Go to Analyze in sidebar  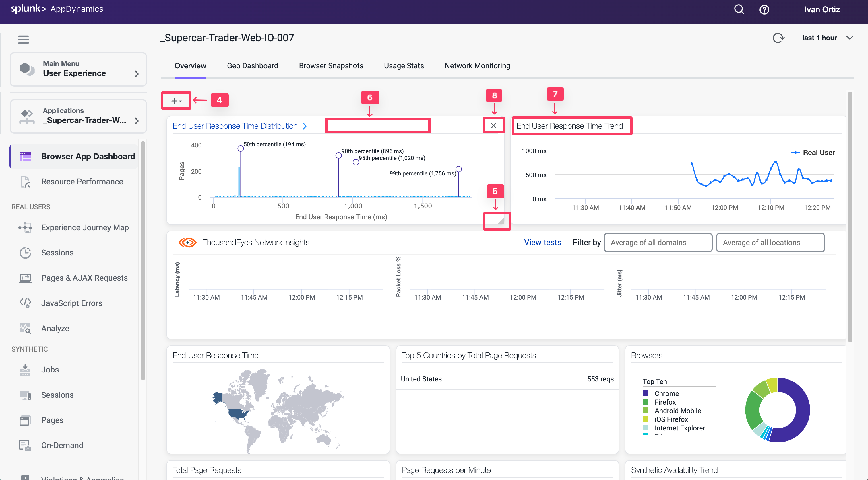click(x=55, y=328)
